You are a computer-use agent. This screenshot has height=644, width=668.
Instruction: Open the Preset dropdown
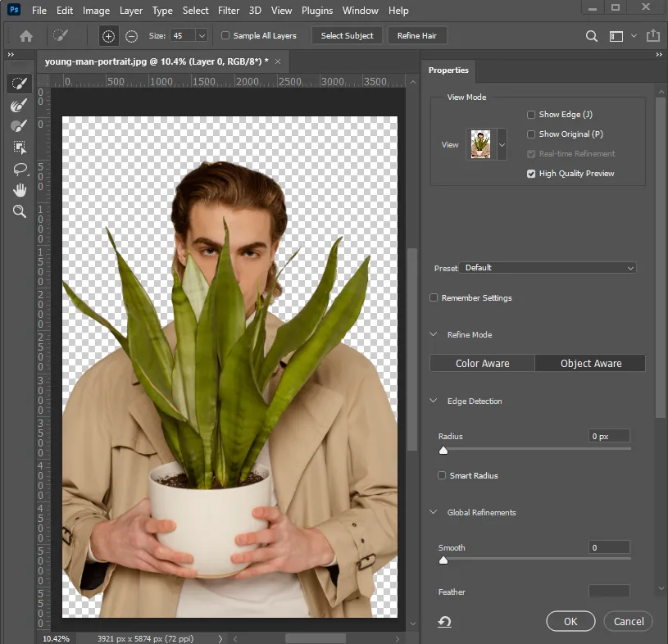pyautogui.click(x=548, y=268)
